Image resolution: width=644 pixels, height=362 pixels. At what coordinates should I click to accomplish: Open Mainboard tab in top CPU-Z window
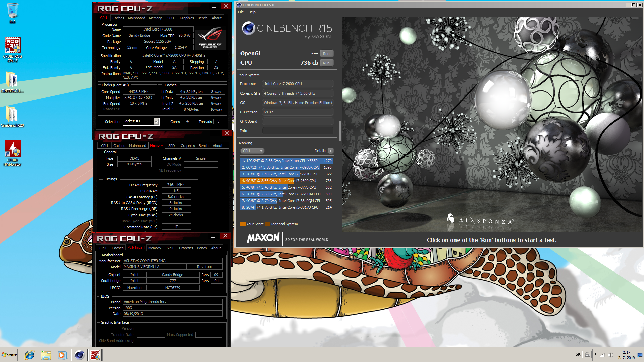pyautogui.click(x=137, y=18)
